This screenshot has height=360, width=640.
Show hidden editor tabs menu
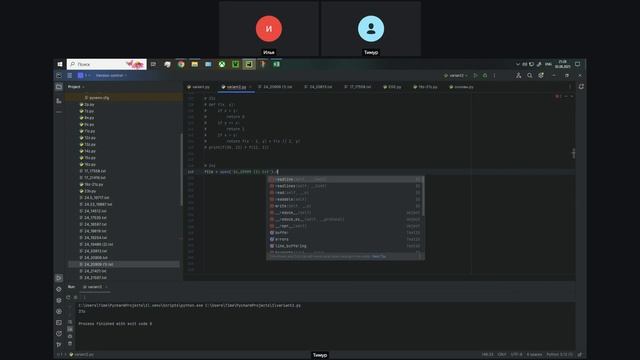pyautogui.click(x=570, y=87)
